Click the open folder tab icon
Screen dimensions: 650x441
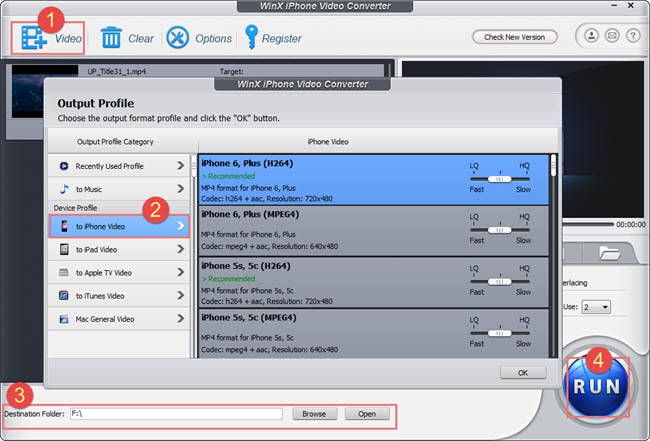609,252
